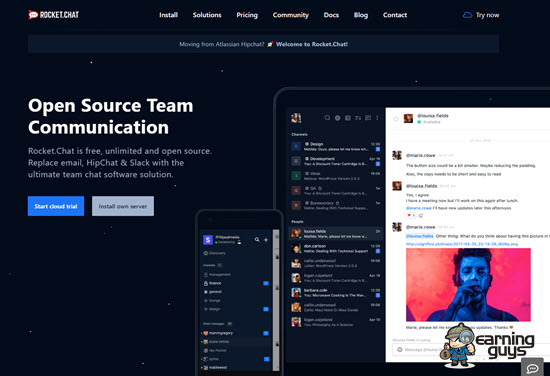Open the Docs menu item
Viewport: 550px width, 376px height.
pyautogui.click(x=331, y=15)
